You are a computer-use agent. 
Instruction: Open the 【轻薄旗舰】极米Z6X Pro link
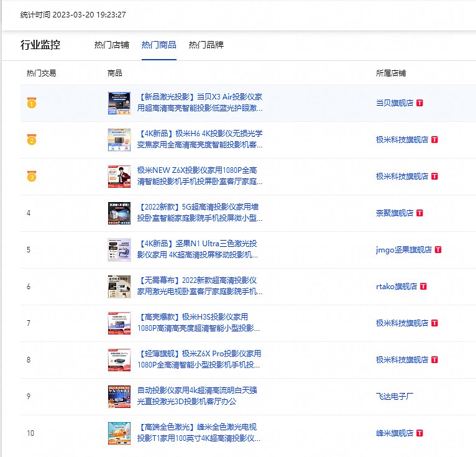tap(199, 359)
